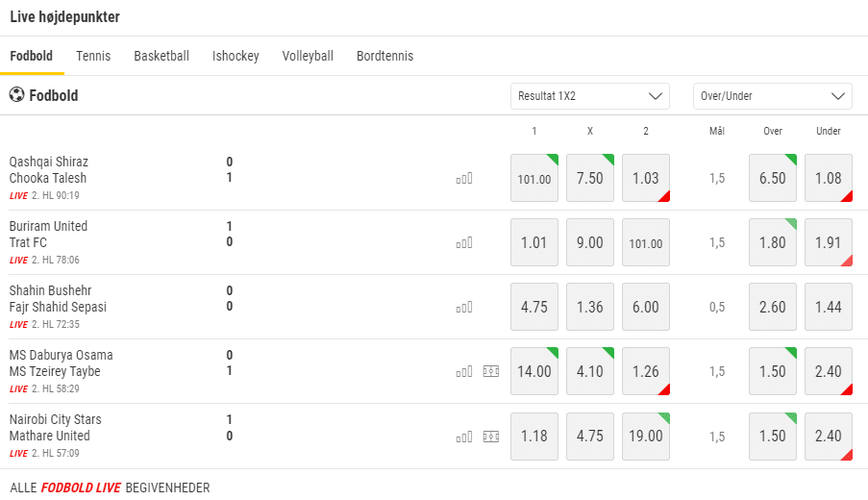Open the Buriram United vs Trat FC match

coord(48,234)
